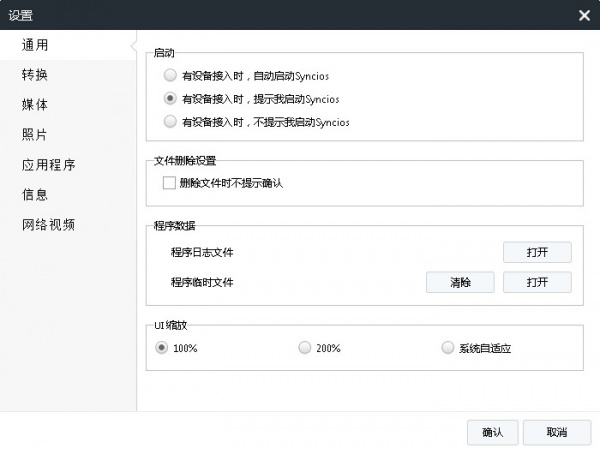
Task: Click 打开 button for 程序临时文件
Action: (537, 282)
